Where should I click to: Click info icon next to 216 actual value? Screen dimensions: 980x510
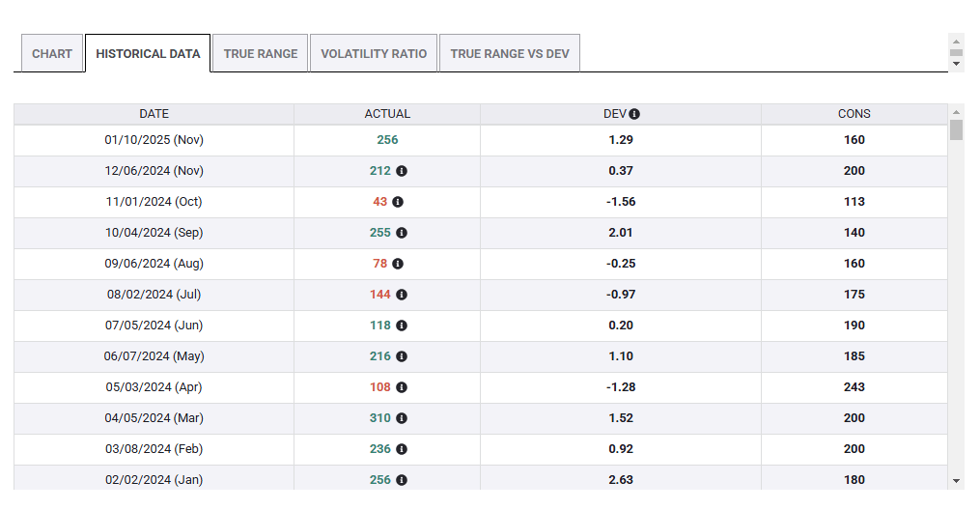click(x=402, y=356)
